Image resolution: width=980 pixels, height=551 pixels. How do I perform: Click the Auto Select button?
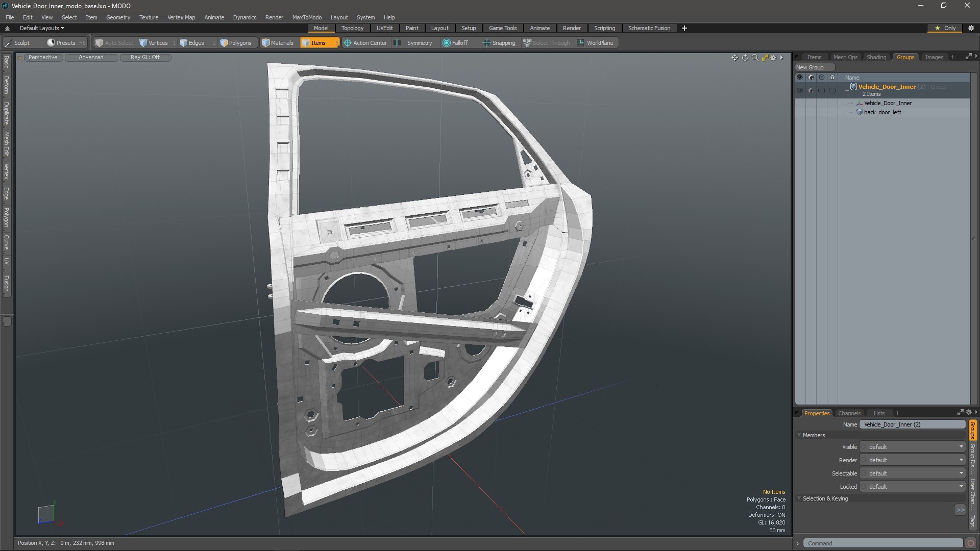click(114, 43)
